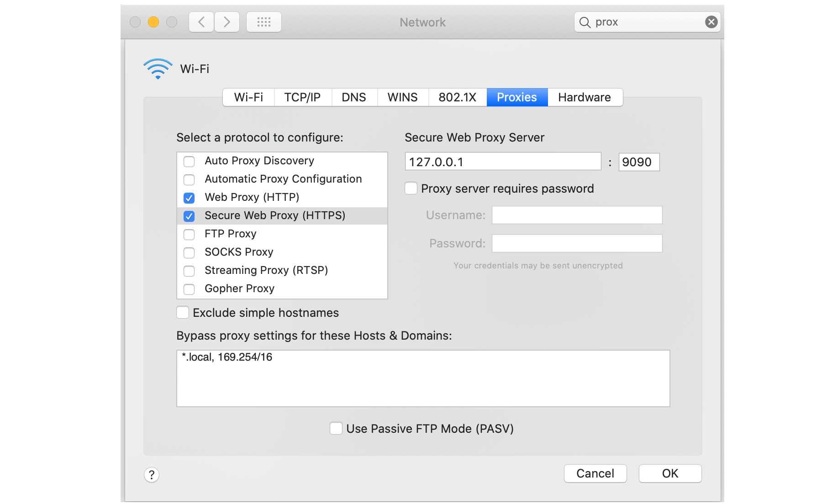Viewport: 822px width, 504px height.
Task: Open the TCP/IP tab
Action: point(302,97)
